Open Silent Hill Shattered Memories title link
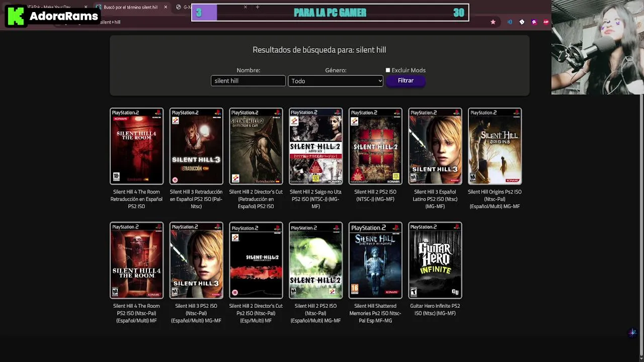Image resolution: width=644 pixels, height=362 pixels. pos(375,313)
